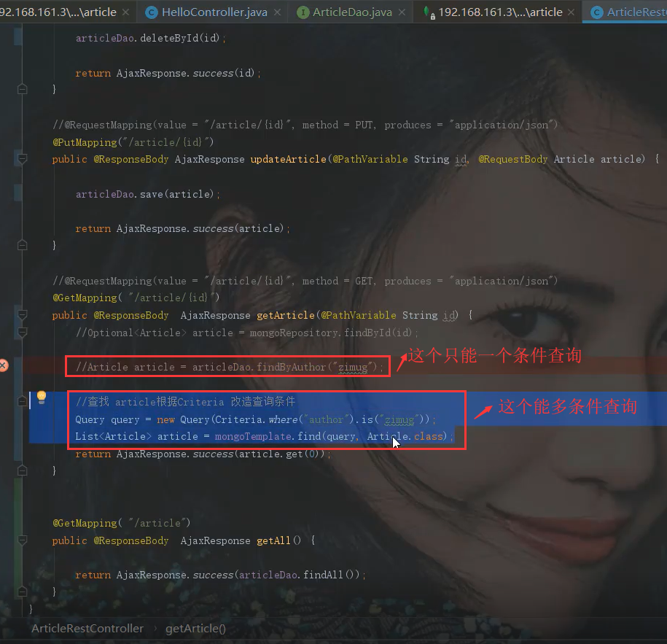Open the ArticleDao.java tab
This screenshot has height=644, width=667.
[352, 12]
